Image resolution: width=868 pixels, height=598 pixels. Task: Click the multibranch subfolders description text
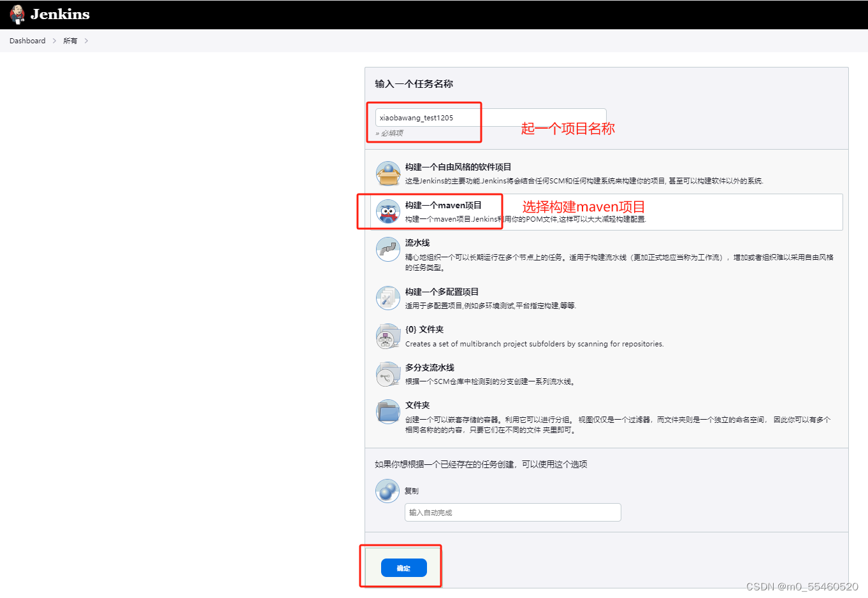[535, 344]
